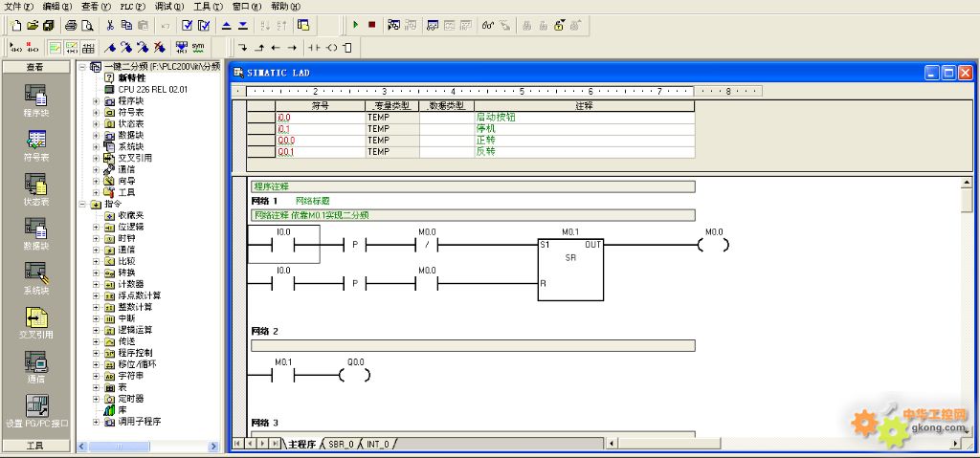
Task: Turn on program status monitoring
Action: (393, 26)
